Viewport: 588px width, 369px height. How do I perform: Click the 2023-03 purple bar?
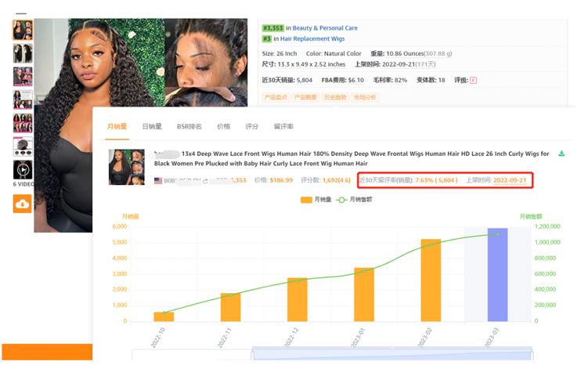point(498,275)
